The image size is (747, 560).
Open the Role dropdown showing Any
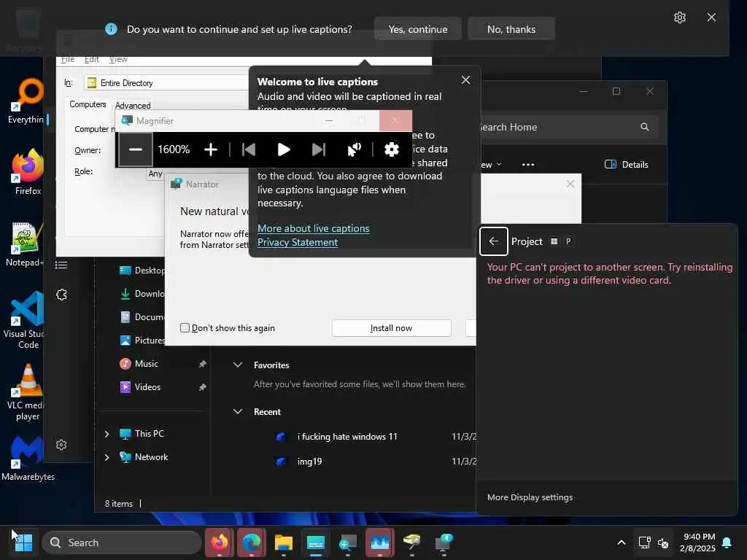click(x=155, y=174)
